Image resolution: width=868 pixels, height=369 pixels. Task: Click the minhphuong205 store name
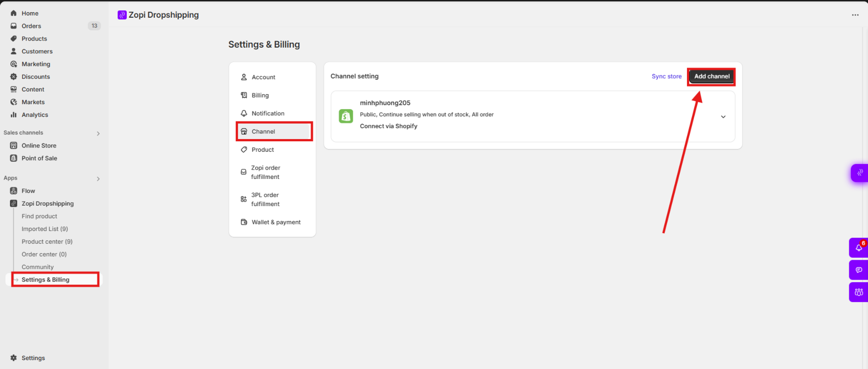[385, 103]
